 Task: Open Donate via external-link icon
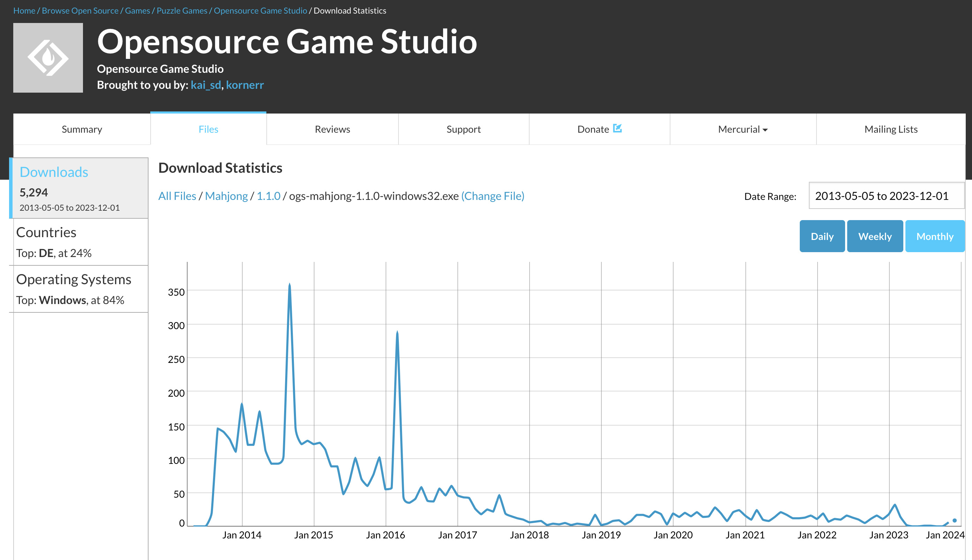pos(618,129)
